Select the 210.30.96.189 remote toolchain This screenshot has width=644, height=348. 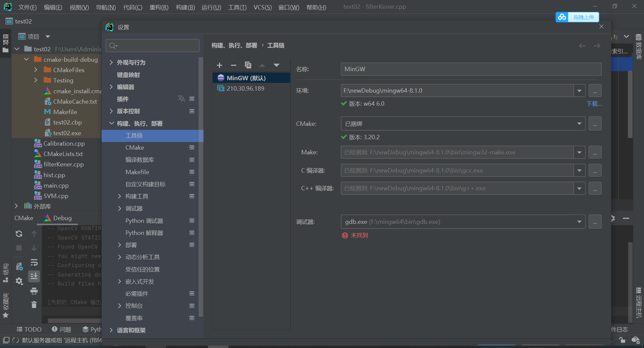(245, 88)
